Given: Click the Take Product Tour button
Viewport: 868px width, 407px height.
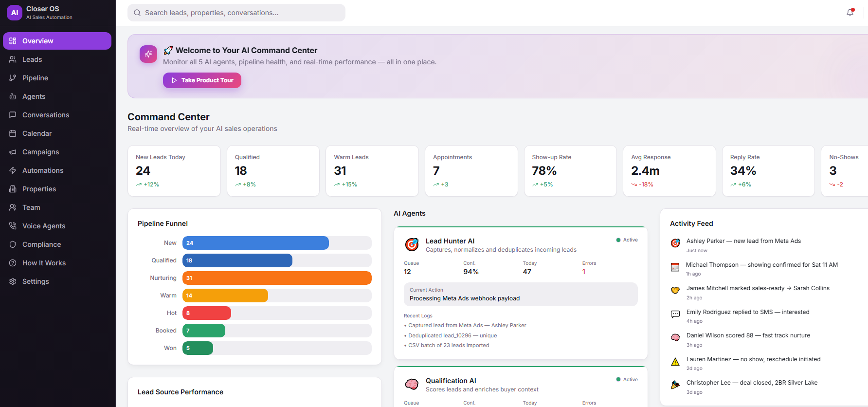Looking at the screenshot, I should 202,80.
